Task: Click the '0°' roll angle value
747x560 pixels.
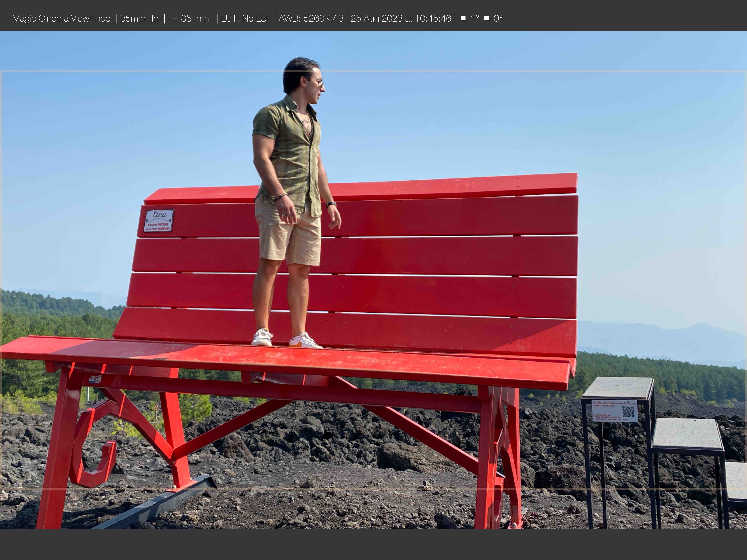Action: [x=498, y=18]
